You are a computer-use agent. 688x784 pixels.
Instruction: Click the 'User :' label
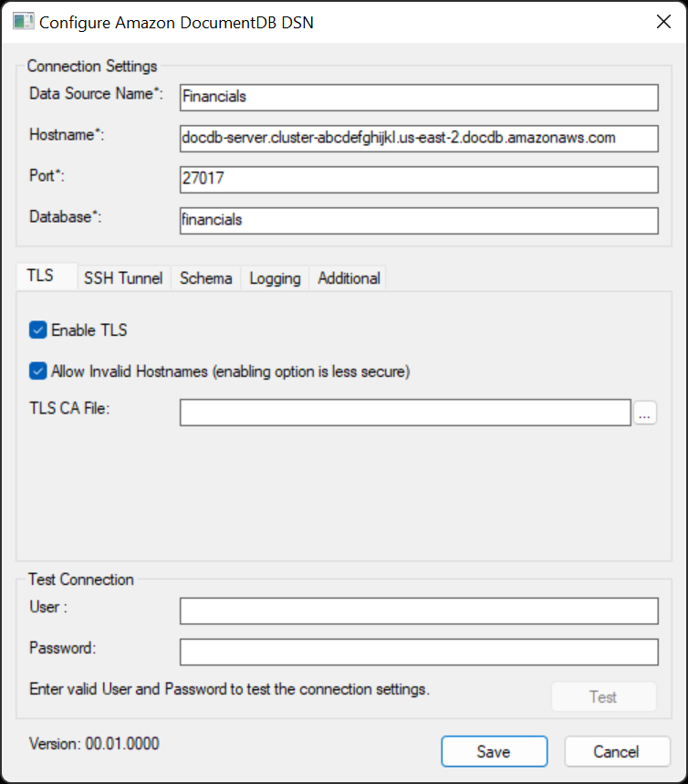point(48,607)
